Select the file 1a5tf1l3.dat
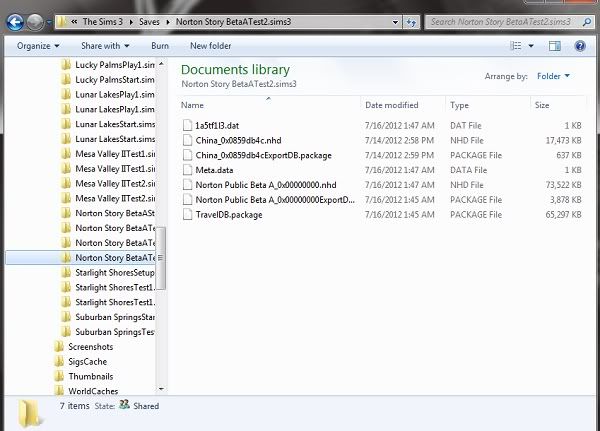Viewport: 600px width, 431px height. point(217,126)
